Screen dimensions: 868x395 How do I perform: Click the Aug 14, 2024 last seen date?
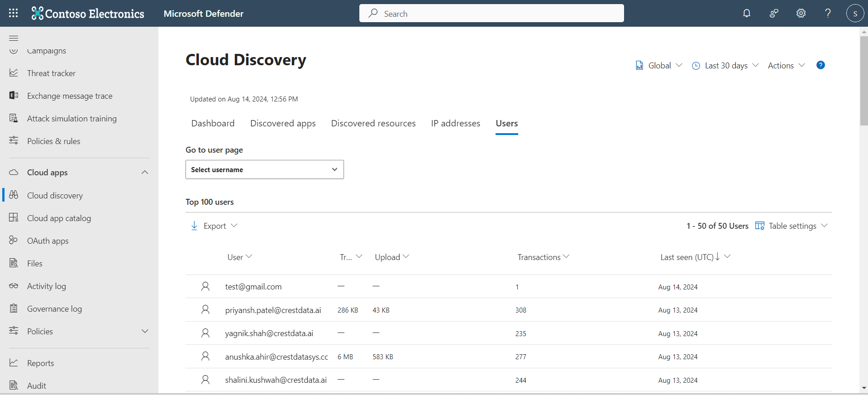(678, 287)
